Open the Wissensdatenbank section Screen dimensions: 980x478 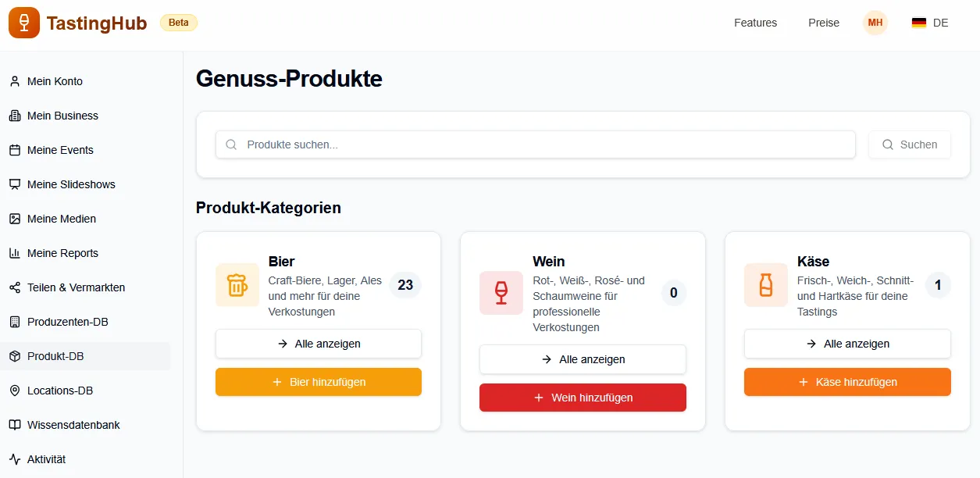pos(73,425)
